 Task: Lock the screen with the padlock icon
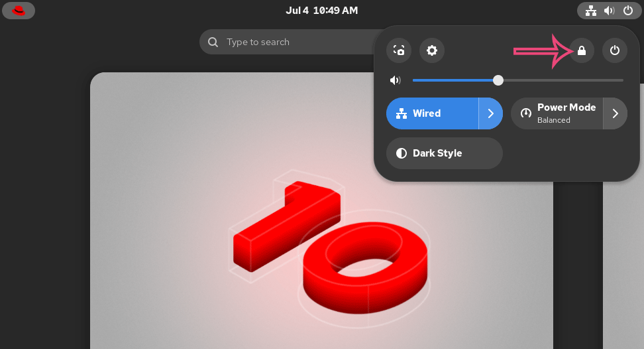click(582, 50)
